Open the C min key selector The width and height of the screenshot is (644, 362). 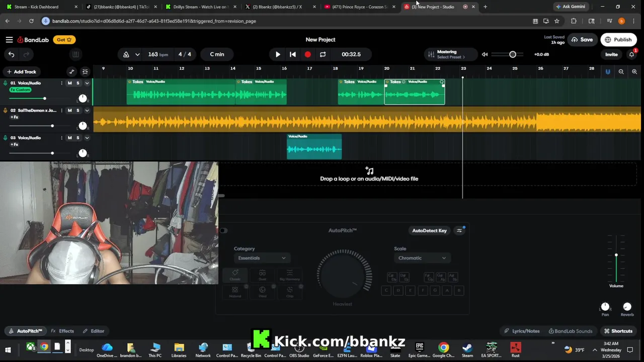[217, 54]
